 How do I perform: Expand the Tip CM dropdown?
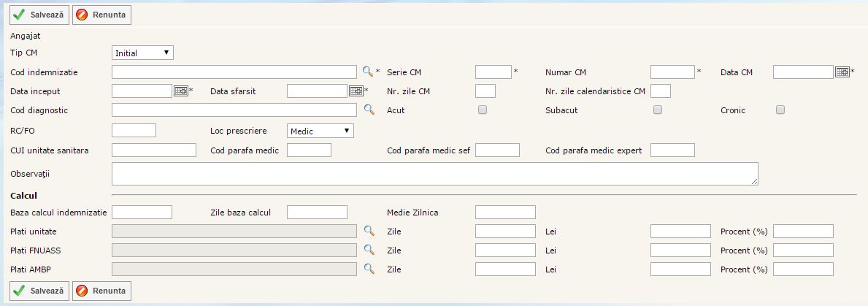[142, 53]
